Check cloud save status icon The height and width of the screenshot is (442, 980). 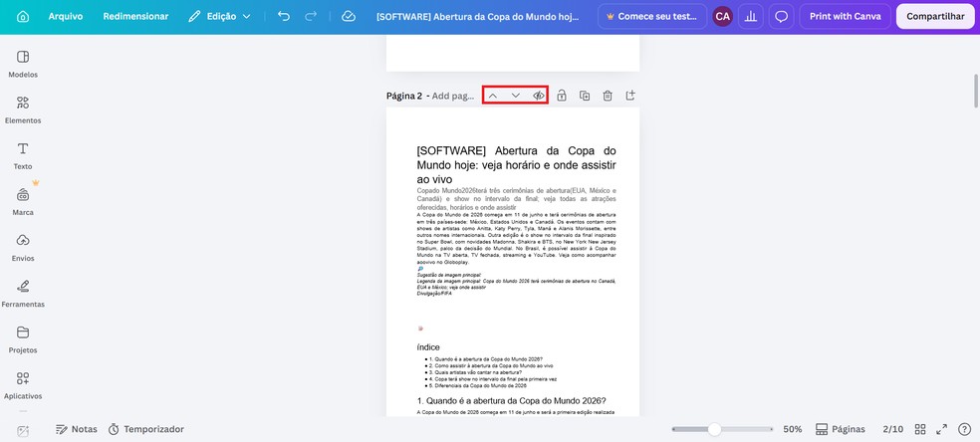(x=349, y=17)
